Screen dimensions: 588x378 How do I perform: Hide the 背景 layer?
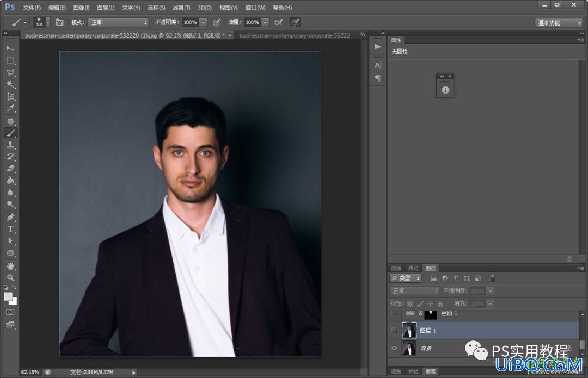click(x=394, y=348)
